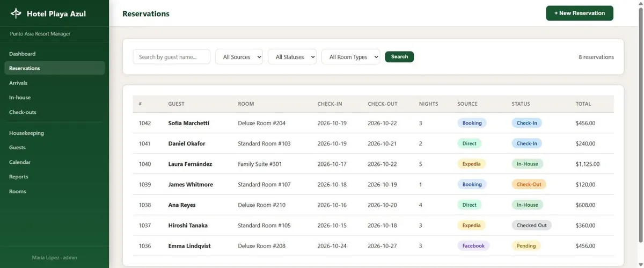Click the STATUS column header
Screen dimensions: 644x268
[521, 104]
